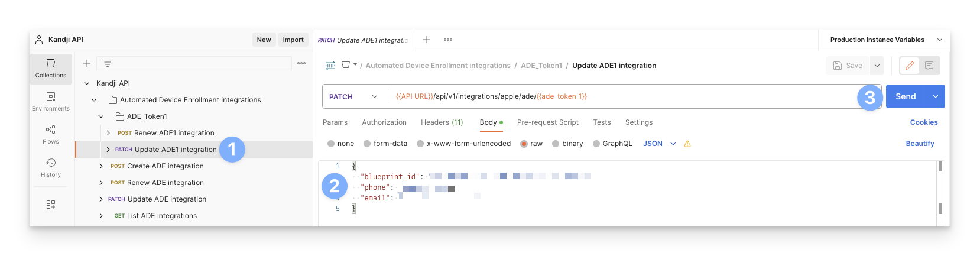The height and width of the screenshot is (256, 980).
Task: Click the Kandji API workspace user icon
Action: 39,40
